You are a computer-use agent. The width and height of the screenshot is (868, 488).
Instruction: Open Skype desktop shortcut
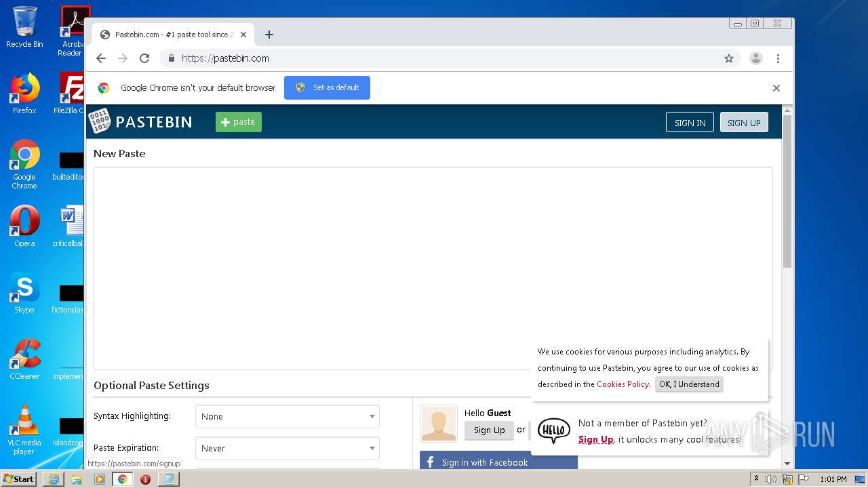point(24,292)
